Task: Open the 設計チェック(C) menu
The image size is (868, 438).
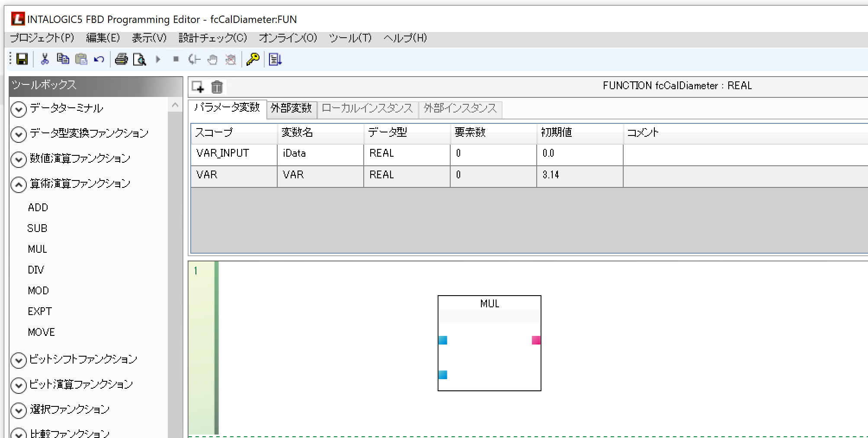Action: tap(212, 38)
